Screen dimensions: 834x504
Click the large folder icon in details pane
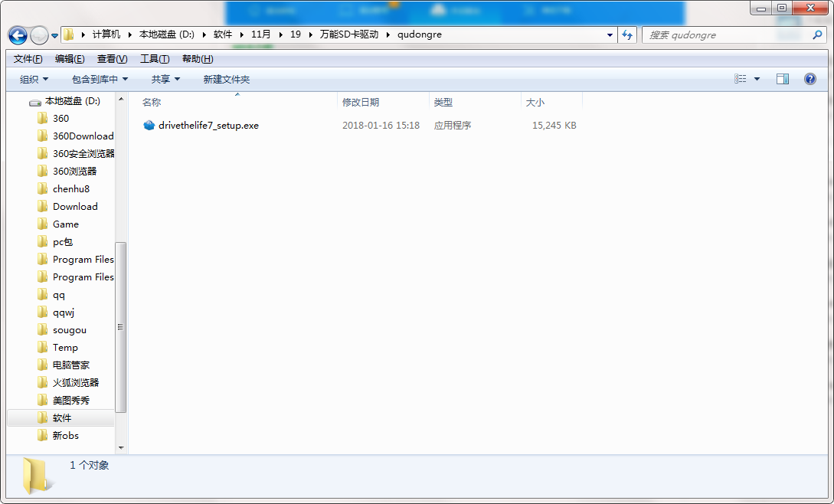tap(38, 475)
